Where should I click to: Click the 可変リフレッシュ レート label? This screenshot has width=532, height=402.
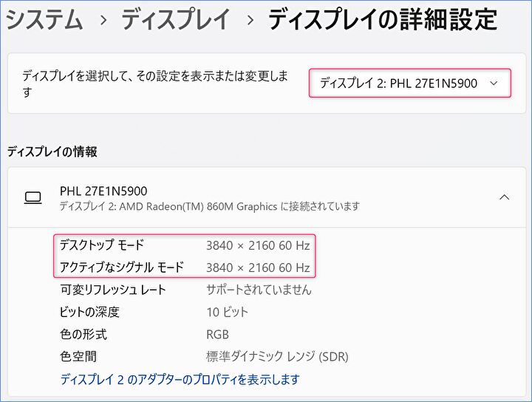point(112,290)
